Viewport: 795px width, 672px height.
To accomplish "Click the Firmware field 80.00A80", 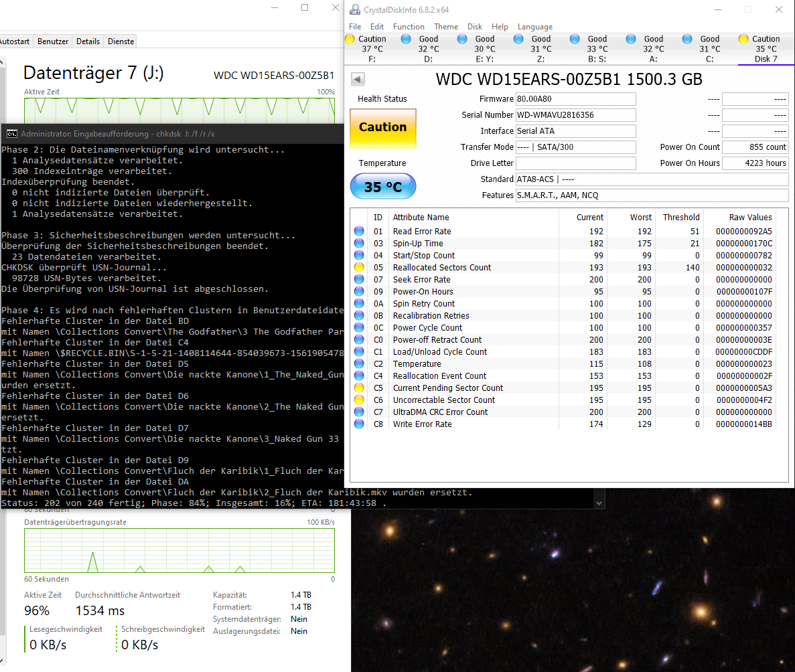I will [x=575, y=99].
